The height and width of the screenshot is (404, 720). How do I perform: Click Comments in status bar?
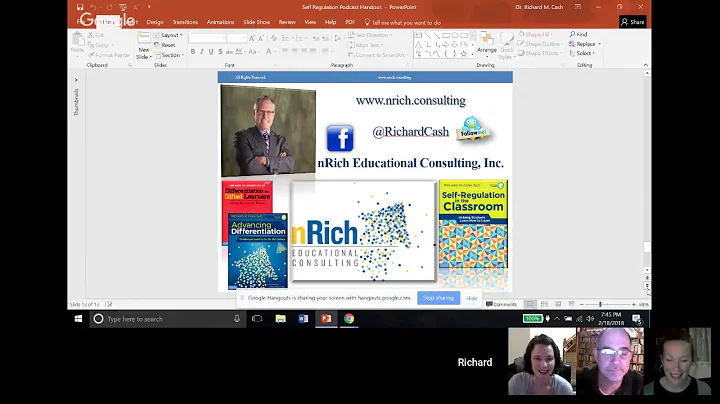(501, 304)
